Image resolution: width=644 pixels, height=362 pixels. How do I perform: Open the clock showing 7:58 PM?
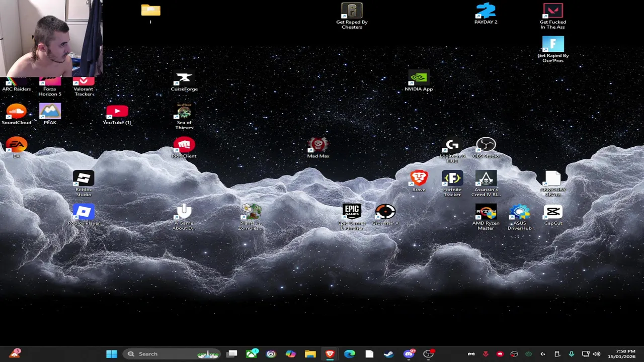(621, 354)
